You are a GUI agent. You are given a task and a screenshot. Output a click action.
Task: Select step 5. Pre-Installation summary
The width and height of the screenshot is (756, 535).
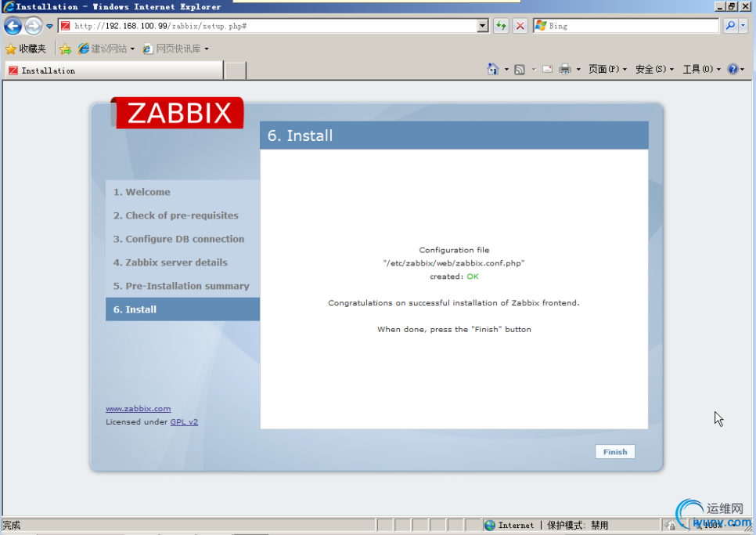[182, 286]
